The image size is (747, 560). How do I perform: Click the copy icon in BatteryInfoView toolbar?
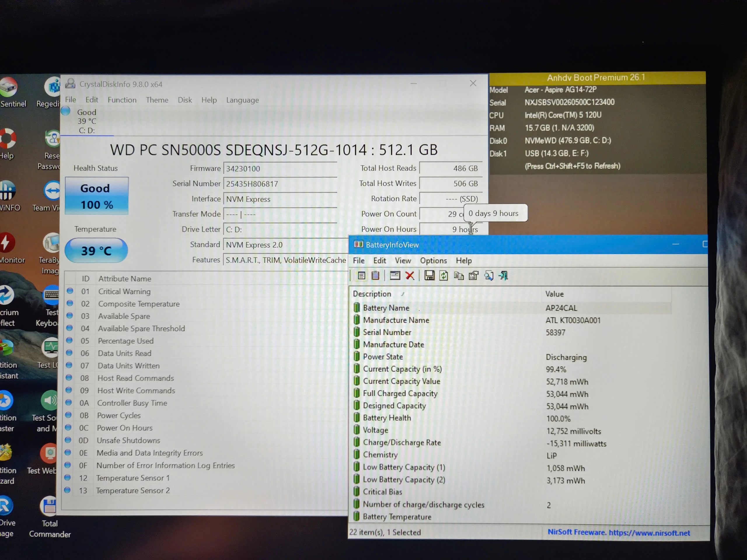459,276
